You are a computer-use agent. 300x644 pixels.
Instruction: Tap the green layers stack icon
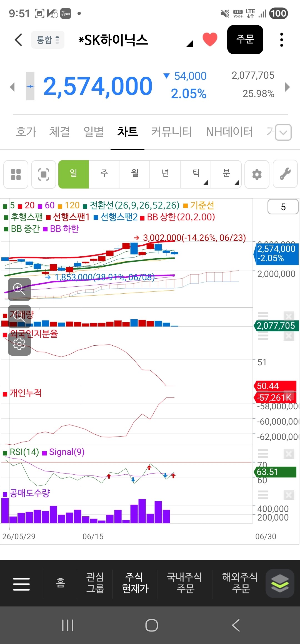pos(280,583)
